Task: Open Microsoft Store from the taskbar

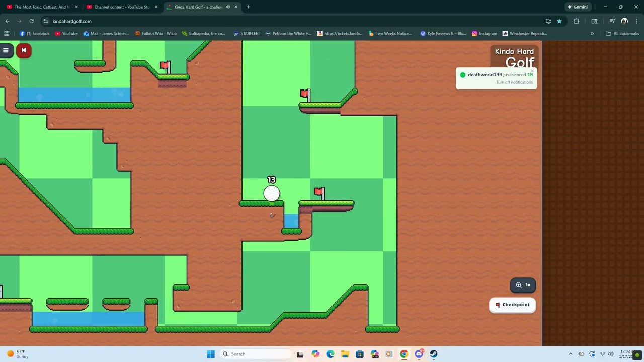Action: tap(360, 354)
